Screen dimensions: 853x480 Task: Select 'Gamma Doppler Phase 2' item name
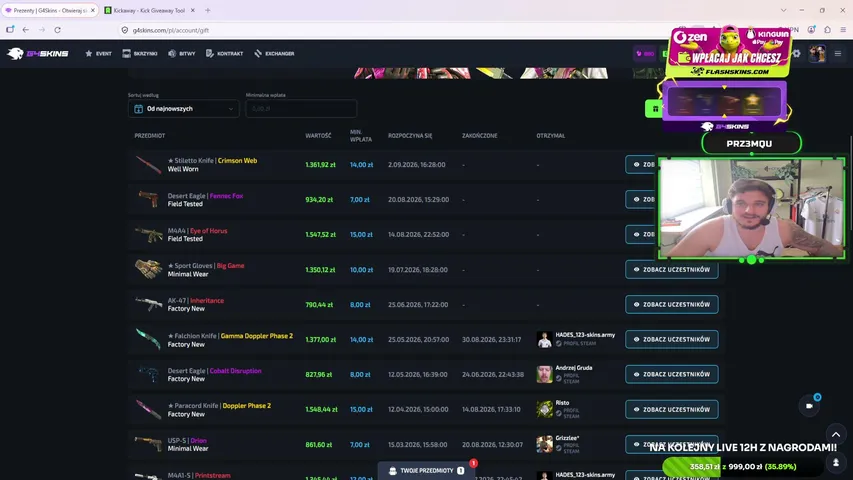[257, 336]
